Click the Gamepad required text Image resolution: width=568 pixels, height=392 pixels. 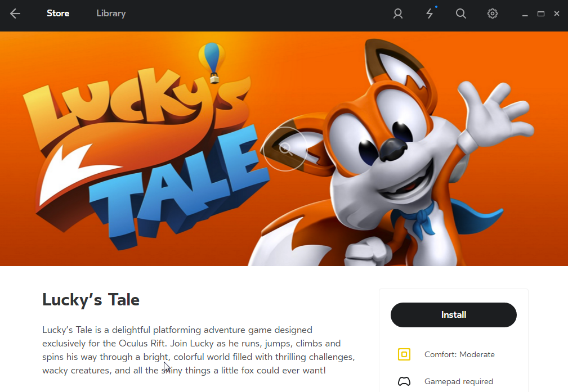coord(459,381)
